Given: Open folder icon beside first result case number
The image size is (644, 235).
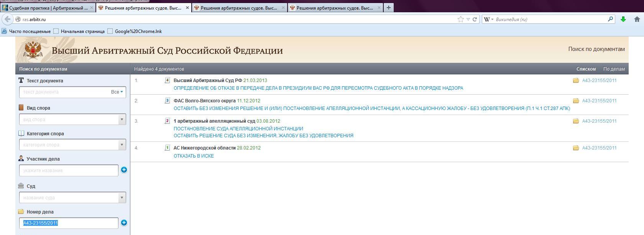Looking at the screenshot, I should 576,81.
